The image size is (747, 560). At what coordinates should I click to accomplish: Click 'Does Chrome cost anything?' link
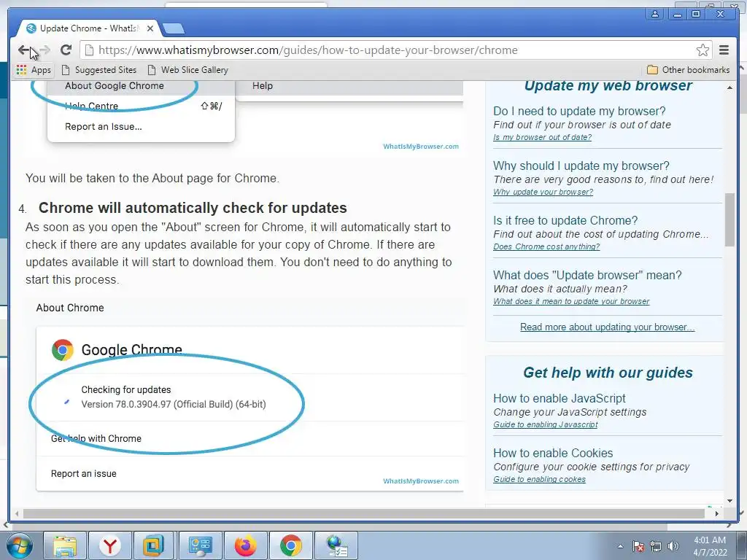click(546, 246)
